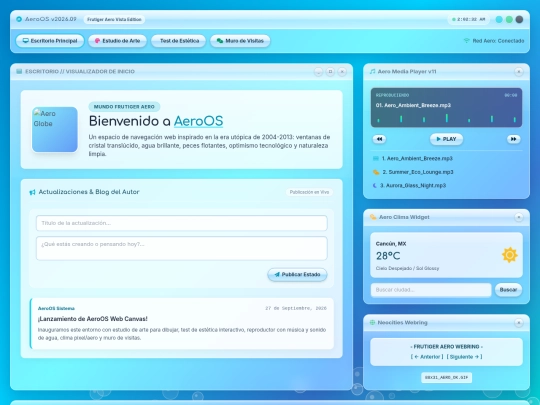Click the dark gray circle in top bar
Image resolution: width=540 pixels, height=405 pixels.
coord(519,19)
